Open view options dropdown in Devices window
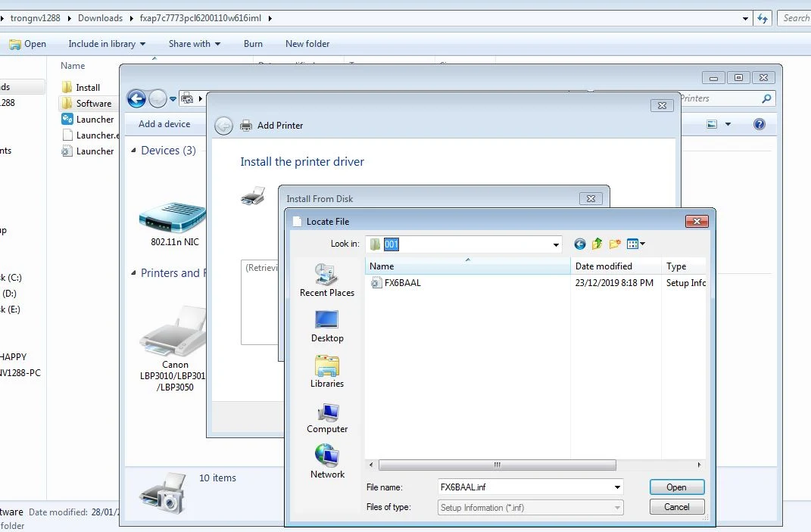The image size is (811, 532). click(x=728, y=124)
